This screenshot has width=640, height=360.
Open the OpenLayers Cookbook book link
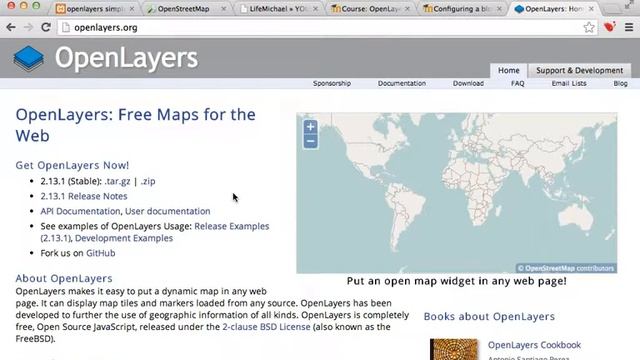point(534,345)
